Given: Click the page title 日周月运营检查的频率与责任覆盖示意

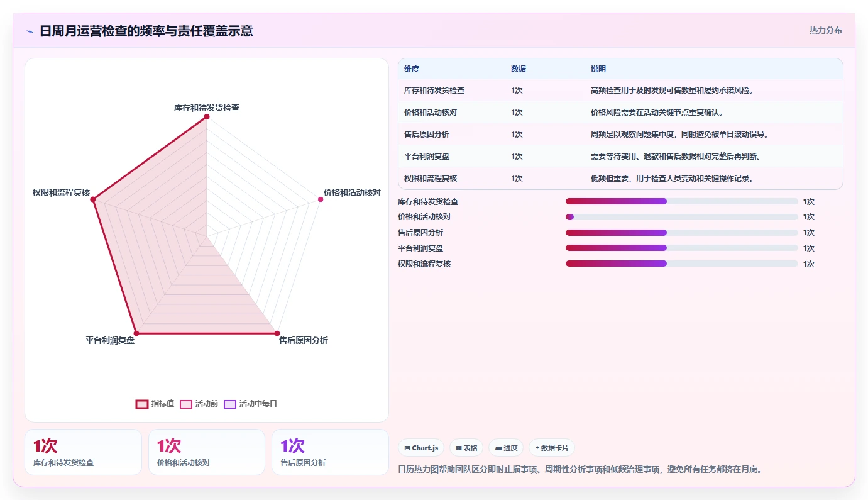Looking at the screenshot, I should pos(146,31).
